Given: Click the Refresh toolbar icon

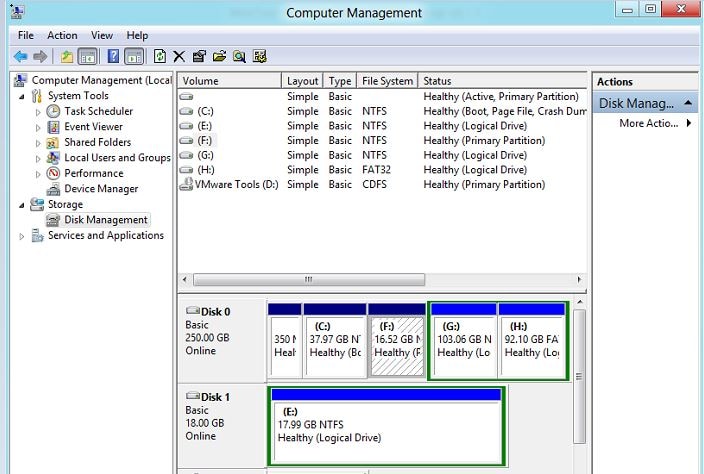Looking at the screenshot, I should (x=159, y=57).
